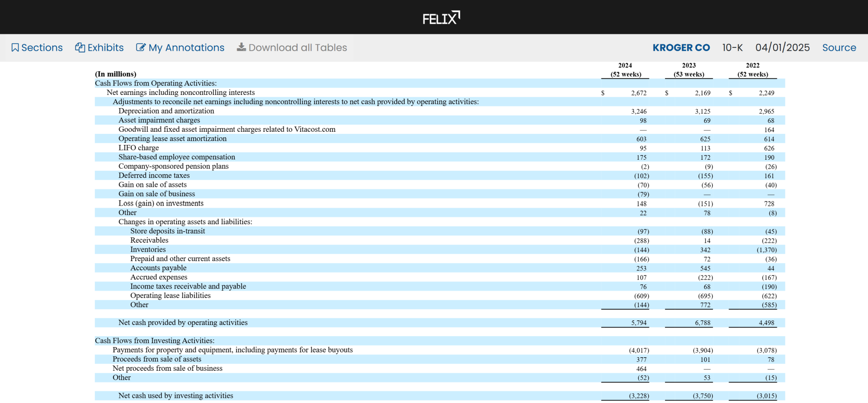Screen dimensions: 868x403
Task: Open the 04/01/2025 filing date selector
Action: (x=782, y=47)
